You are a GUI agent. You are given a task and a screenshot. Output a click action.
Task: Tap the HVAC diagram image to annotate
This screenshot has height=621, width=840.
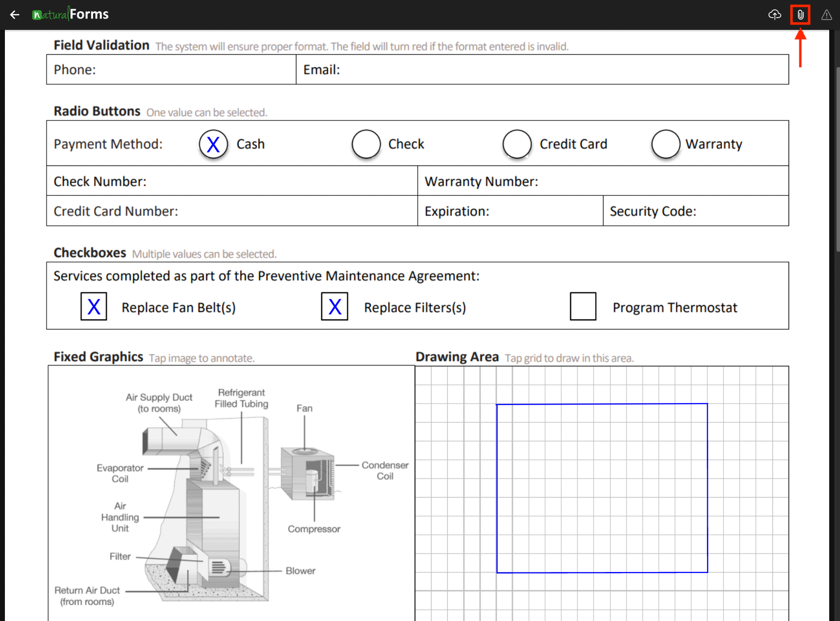pos(231,494)
